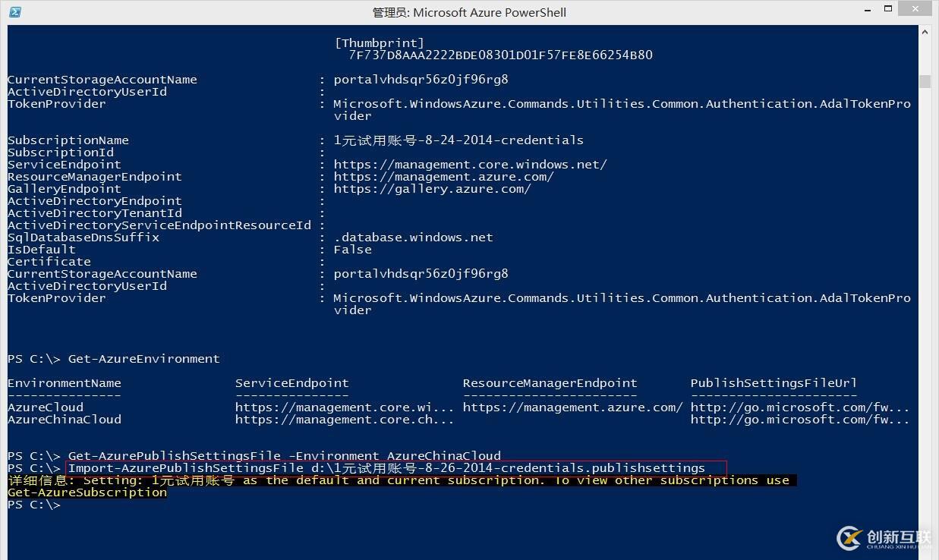Select first CurrentStorageAccountName value portalvhdsqr56z0jf96rg8
The width and height of the screenshot is (939, 560).
(421, 80)
